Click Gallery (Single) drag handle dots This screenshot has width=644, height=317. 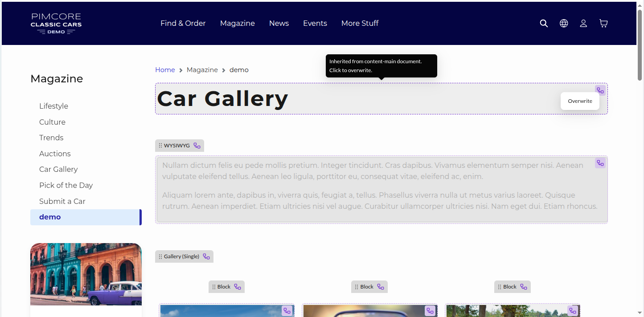pos(160,256)
